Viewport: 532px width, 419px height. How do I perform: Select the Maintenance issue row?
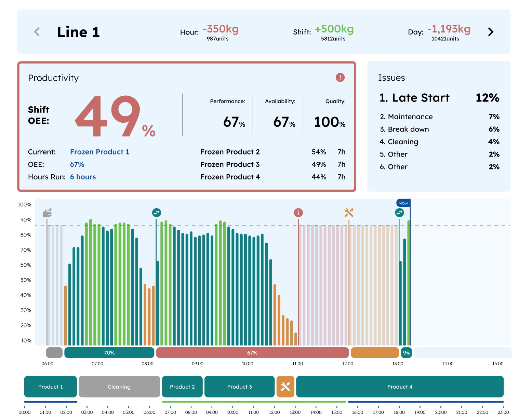[439, 117]
